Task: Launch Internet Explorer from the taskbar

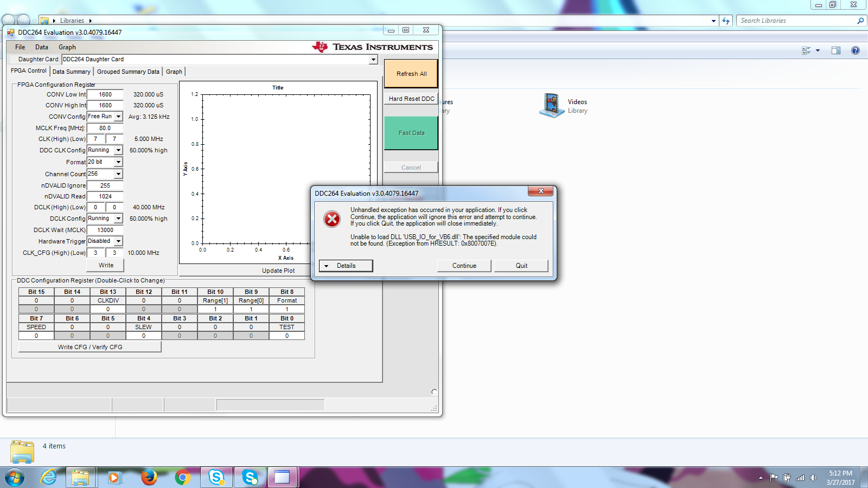Action: (49, 478)
